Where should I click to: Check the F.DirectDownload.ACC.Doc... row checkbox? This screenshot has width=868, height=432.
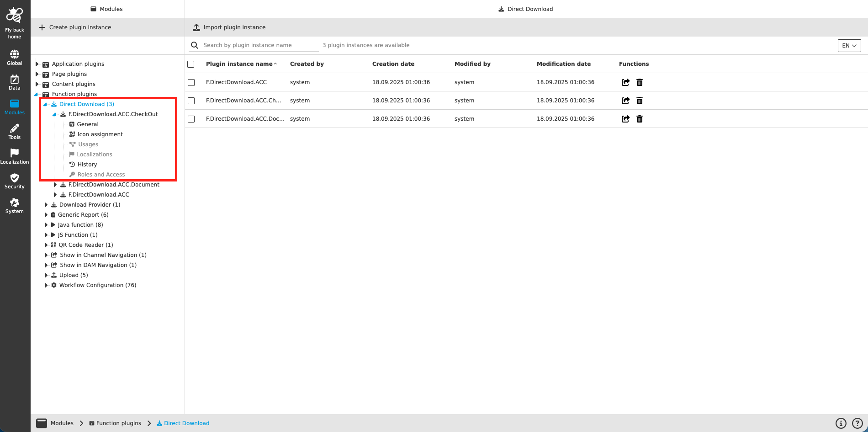tap(191, 119)
